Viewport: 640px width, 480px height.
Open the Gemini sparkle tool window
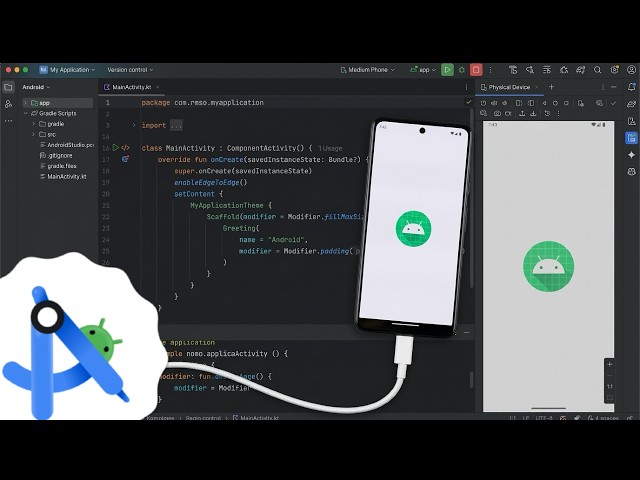631,155
